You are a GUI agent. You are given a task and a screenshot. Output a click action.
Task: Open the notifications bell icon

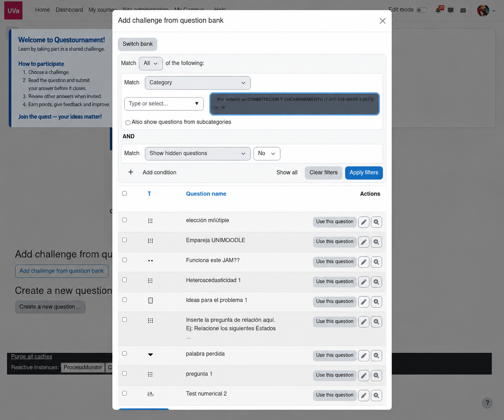(438, 10)
